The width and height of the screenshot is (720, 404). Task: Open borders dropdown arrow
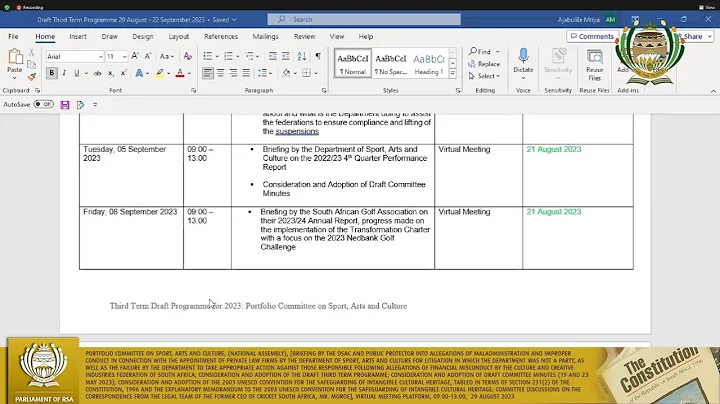316,73
